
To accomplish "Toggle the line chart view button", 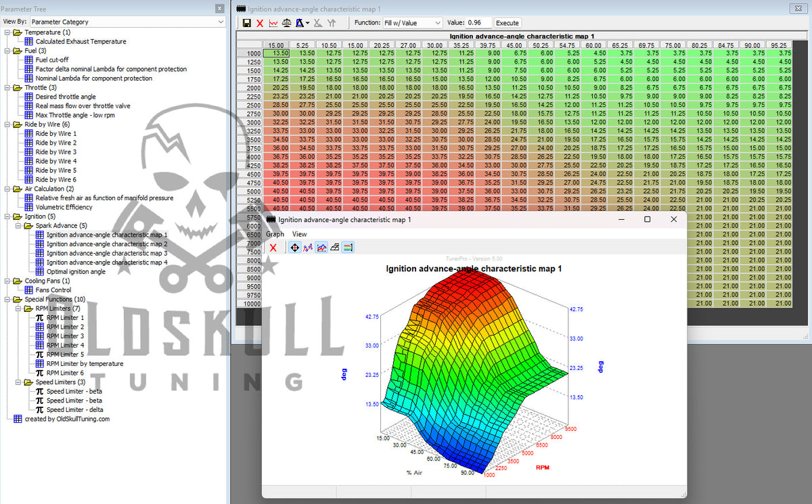I will [321, 248].
